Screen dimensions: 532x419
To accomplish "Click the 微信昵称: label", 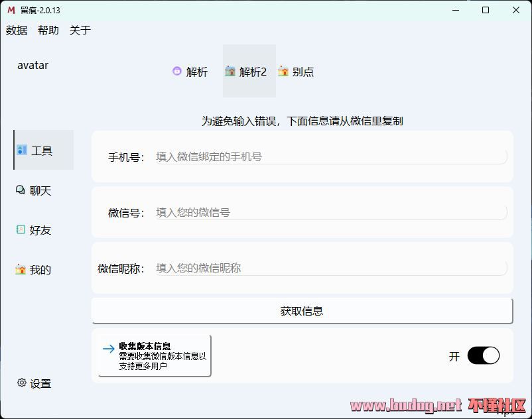I will coord(121,269).
